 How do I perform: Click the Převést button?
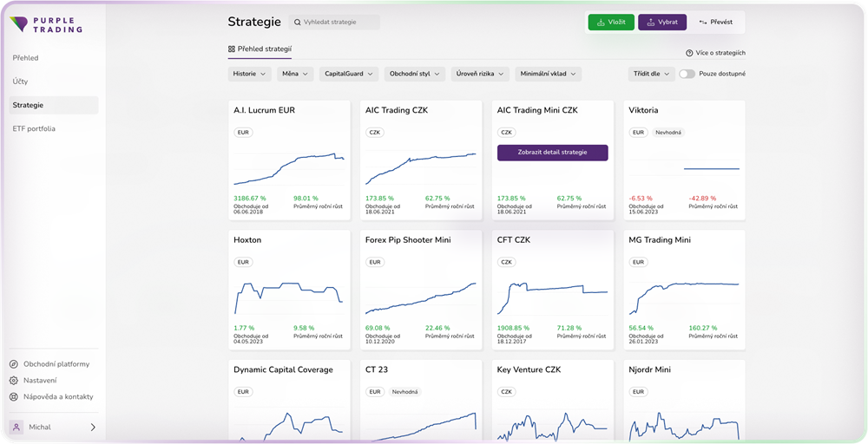(716, 23)
